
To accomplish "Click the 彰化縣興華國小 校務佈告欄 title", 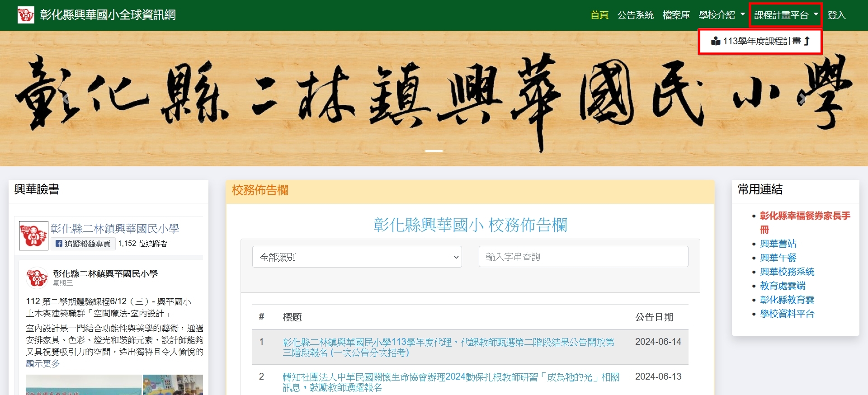I will click(x=470, y=225).
